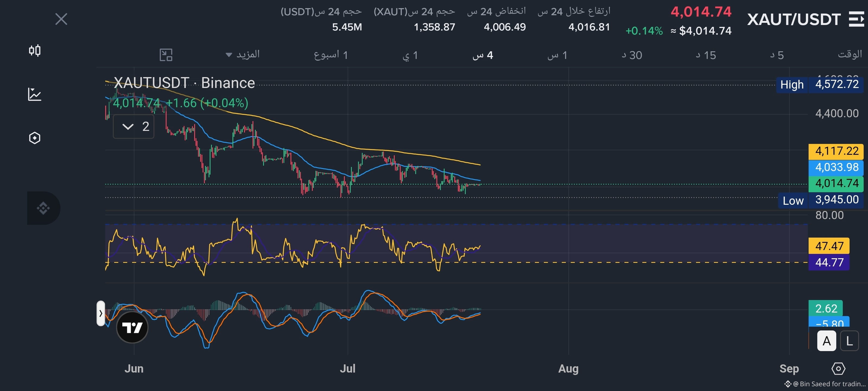Click the Jun time axis label
868x391 pixels.
[x=134, y=368]
